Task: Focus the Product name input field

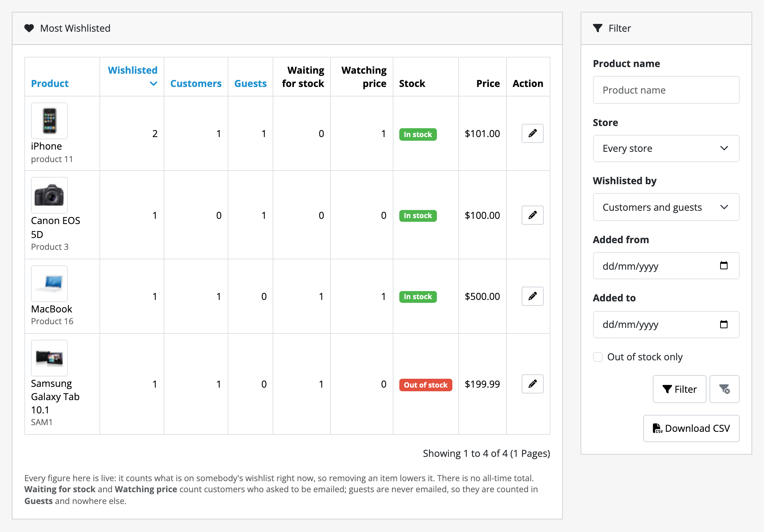Action: point(666,90)
